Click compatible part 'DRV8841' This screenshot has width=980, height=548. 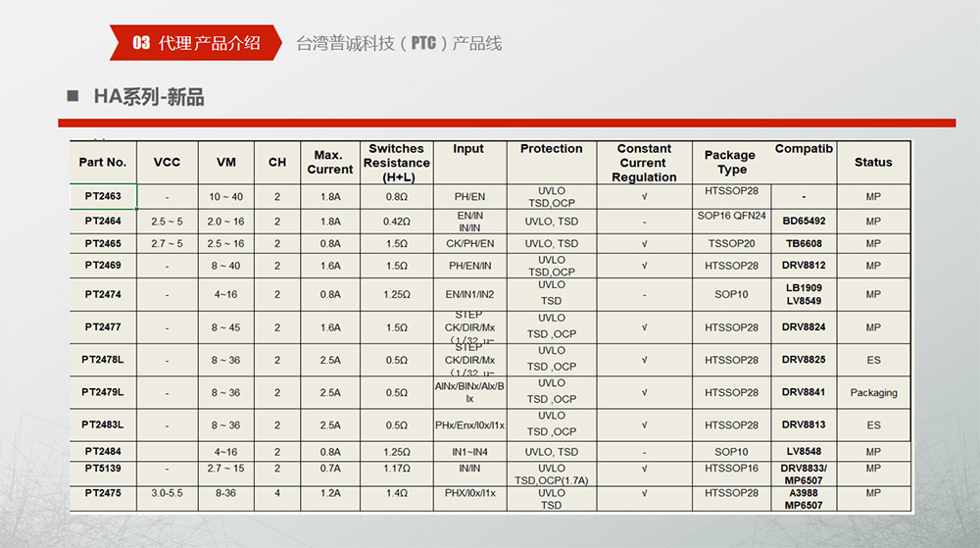804,392
